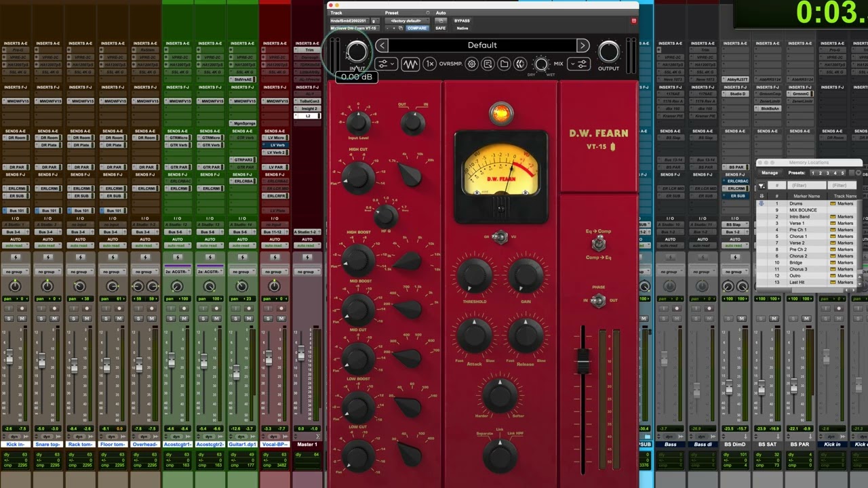Click the A/B compare arrows icon
The height and width of the screenshot is (488, 868).
pos(519,64)
